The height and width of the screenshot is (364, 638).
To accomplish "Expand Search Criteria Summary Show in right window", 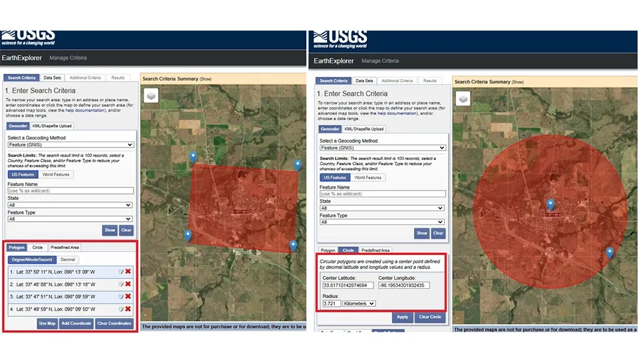I will pos(518,82).
